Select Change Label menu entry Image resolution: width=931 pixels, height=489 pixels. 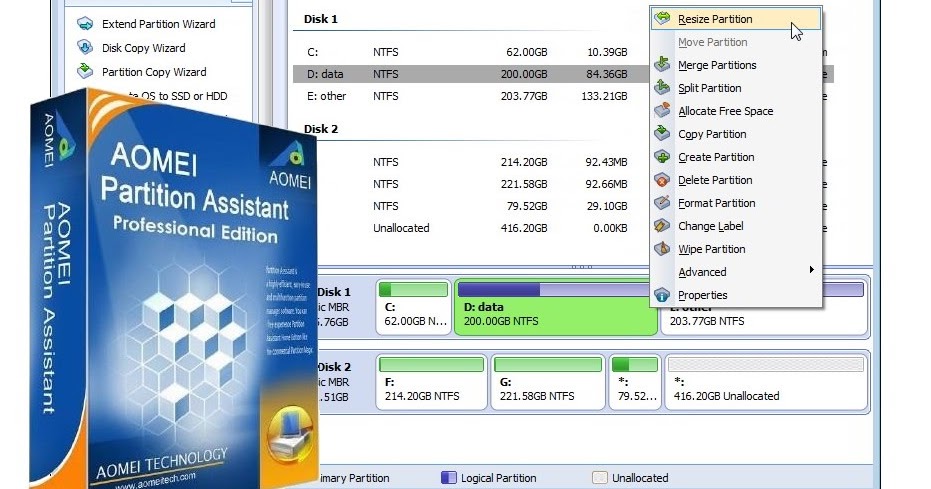click(x=736, y=226)
